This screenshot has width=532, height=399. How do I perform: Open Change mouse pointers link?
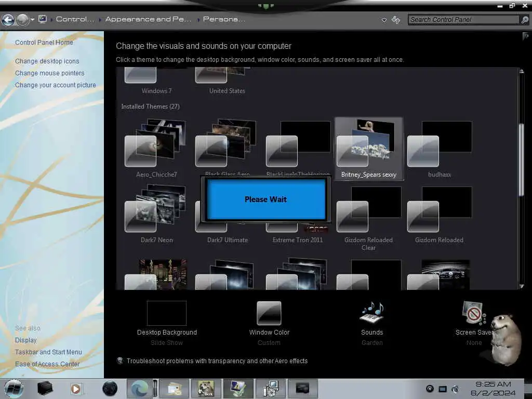pyautogui.click(x=49, y=73)
